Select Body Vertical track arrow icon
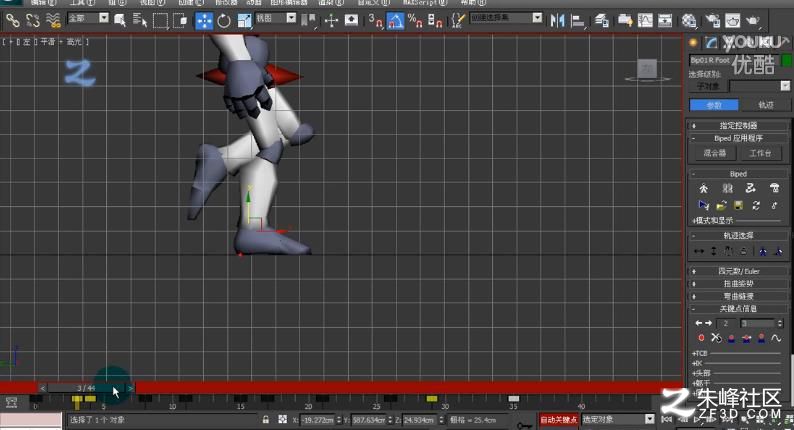Screen dimensions: 794x430 (713, 251)
